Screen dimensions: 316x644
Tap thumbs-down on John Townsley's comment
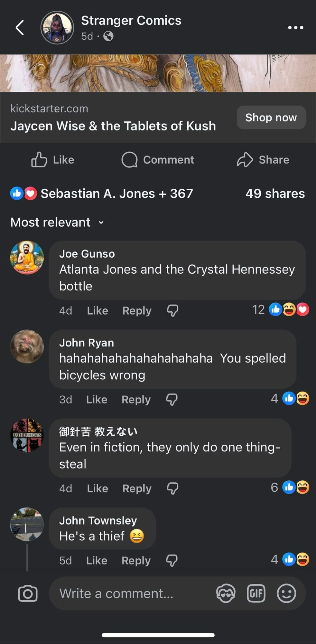click(172, 561)
